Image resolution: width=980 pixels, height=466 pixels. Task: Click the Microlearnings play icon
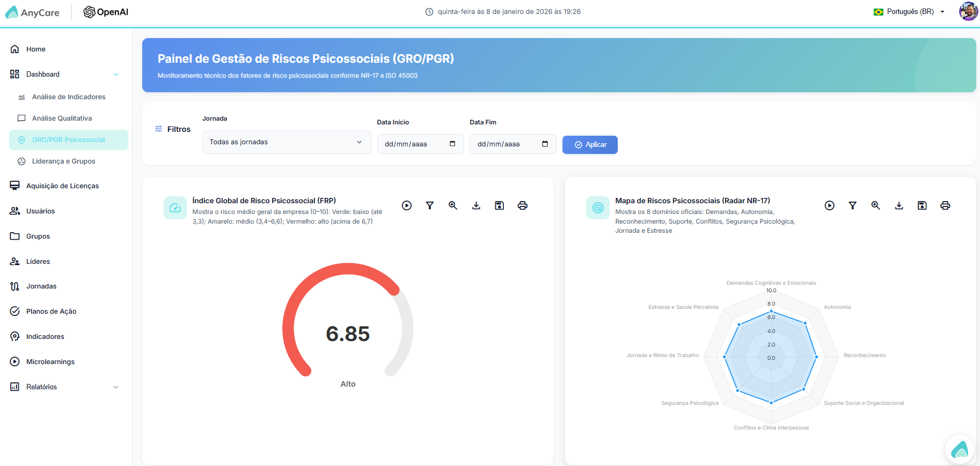(15, 361)
